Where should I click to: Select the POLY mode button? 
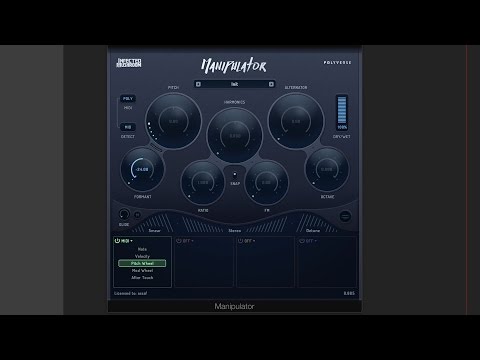click(128, 99)
